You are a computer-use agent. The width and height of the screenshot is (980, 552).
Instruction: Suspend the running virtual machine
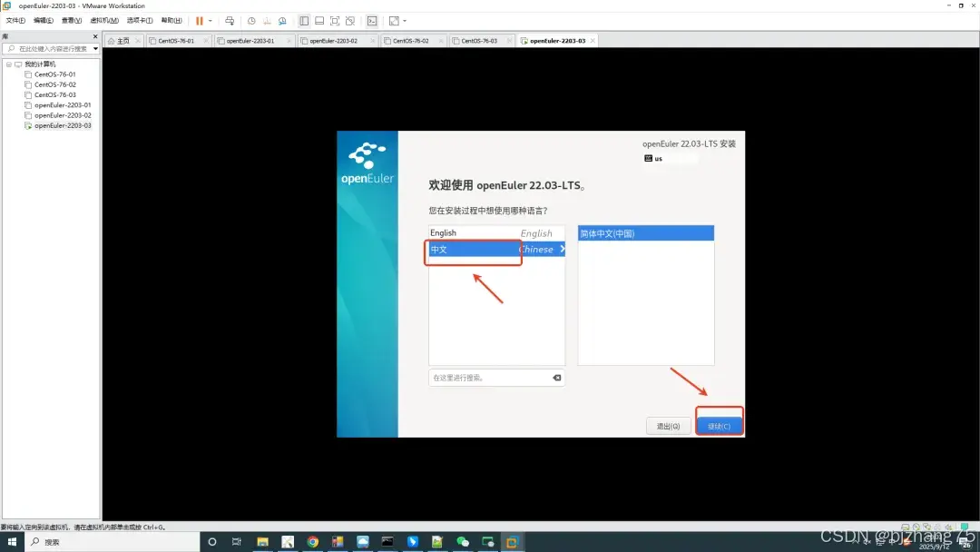199,20
